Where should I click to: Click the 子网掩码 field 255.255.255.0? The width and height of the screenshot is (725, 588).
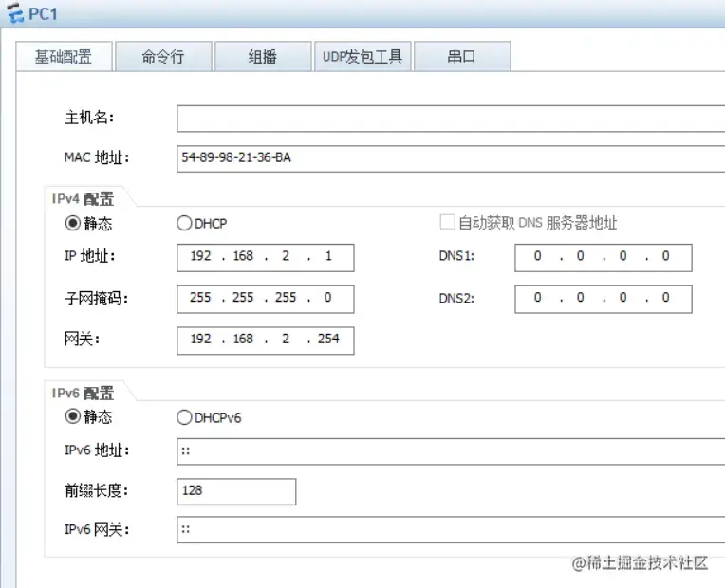coord(266,299)
